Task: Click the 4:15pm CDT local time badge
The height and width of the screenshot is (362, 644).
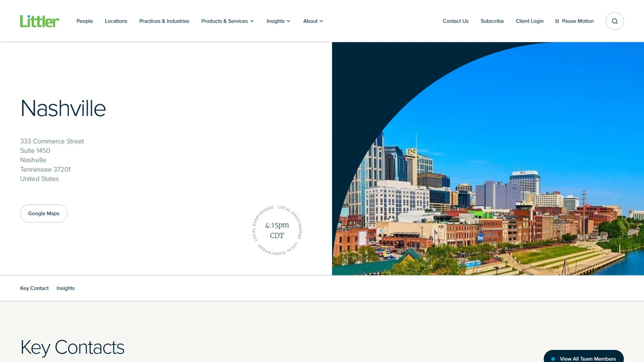Action: (x=277, y=230)
